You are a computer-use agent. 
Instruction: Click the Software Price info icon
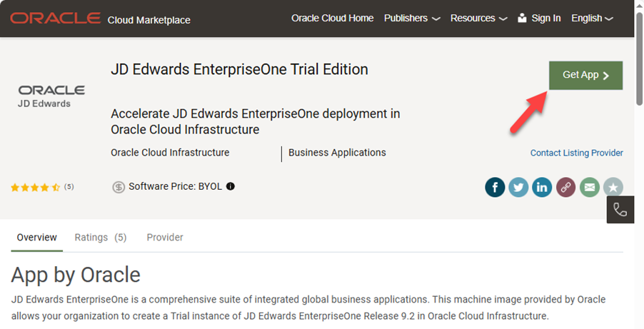(231, 186)
